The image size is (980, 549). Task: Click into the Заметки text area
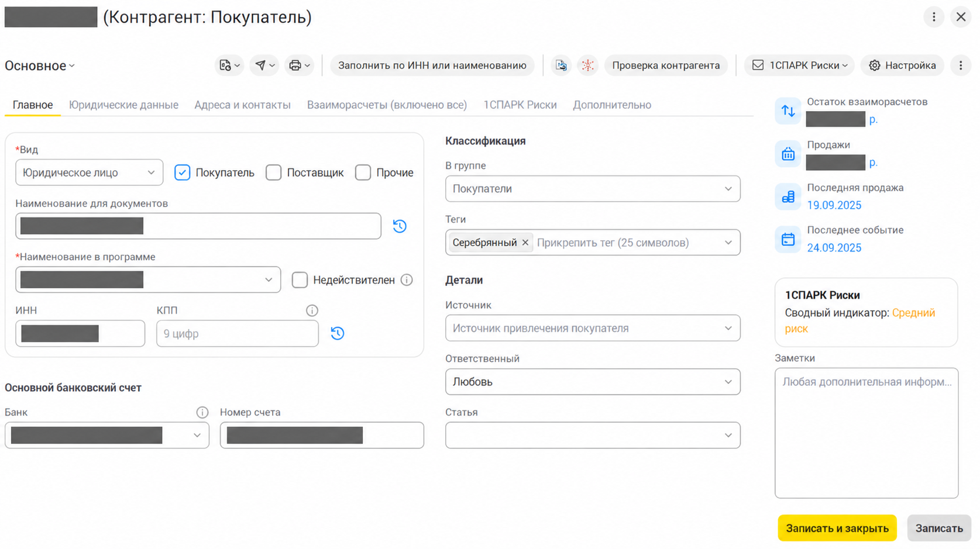[866, 433]
